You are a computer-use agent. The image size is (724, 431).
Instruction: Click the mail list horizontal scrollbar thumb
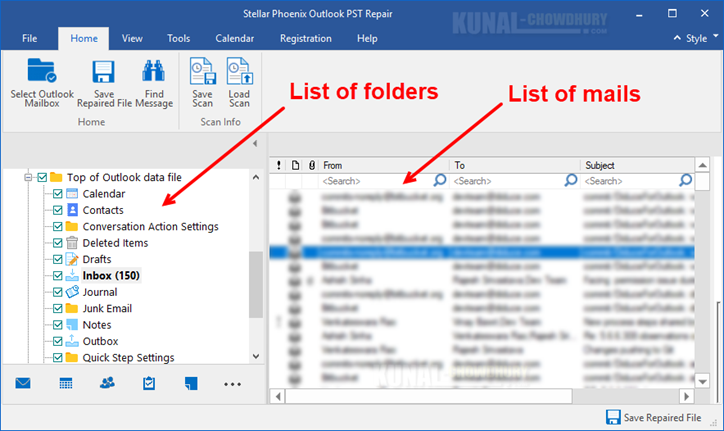[429, 396]
